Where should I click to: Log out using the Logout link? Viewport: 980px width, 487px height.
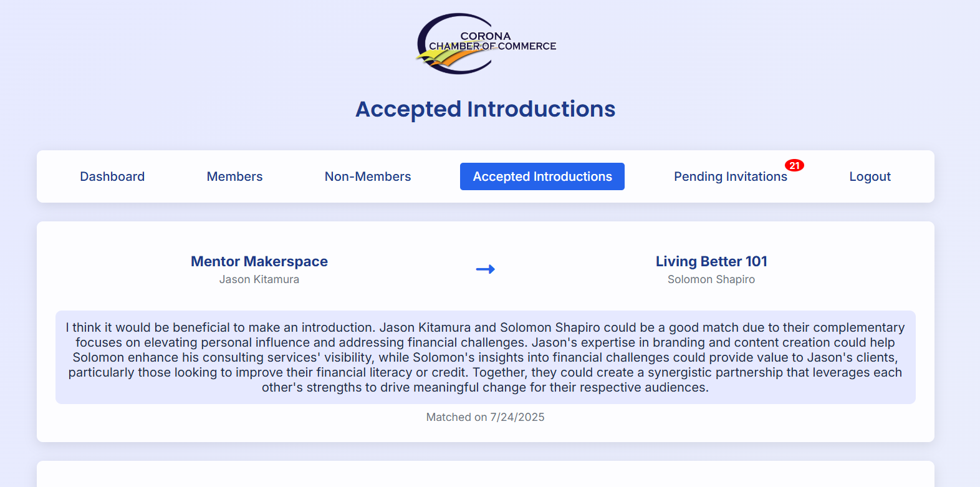[870, 176]
